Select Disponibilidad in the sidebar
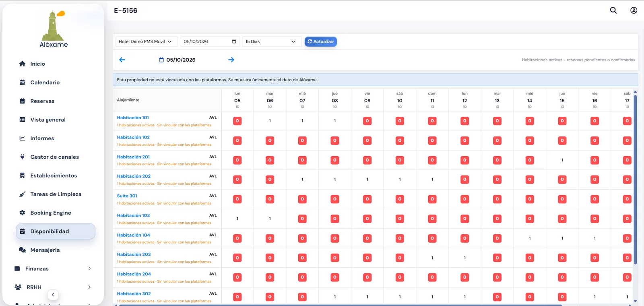 [56, 232]
